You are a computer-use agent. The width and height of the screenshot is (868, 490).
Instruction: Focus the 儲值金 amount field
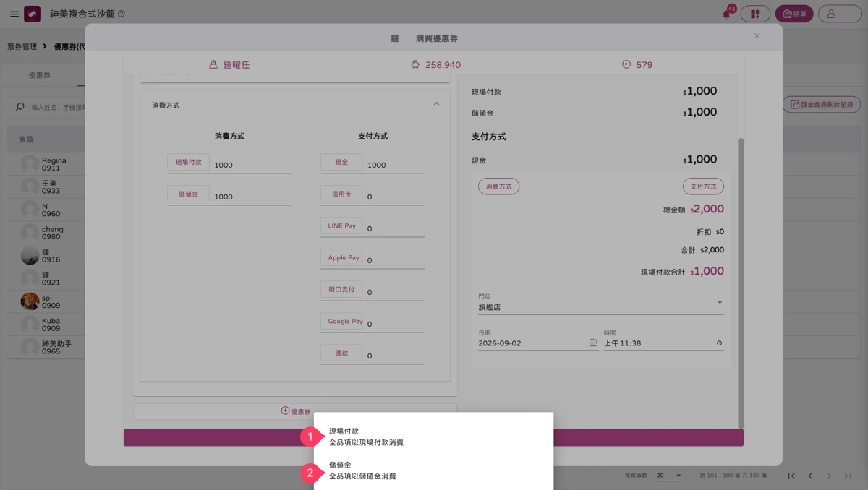(x=252, y=197)
